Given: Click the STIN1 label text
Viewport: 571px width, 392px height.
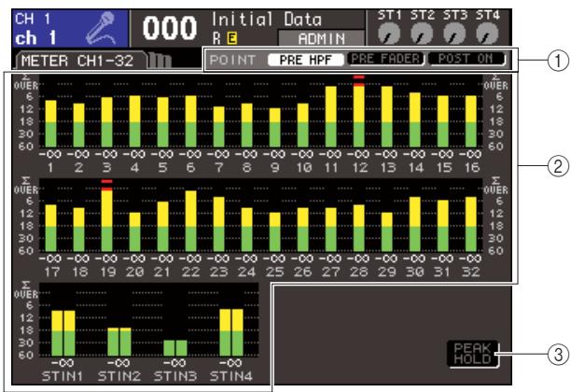Looking at the screenshot, I should pyautogui.click(x=63, y=376).
